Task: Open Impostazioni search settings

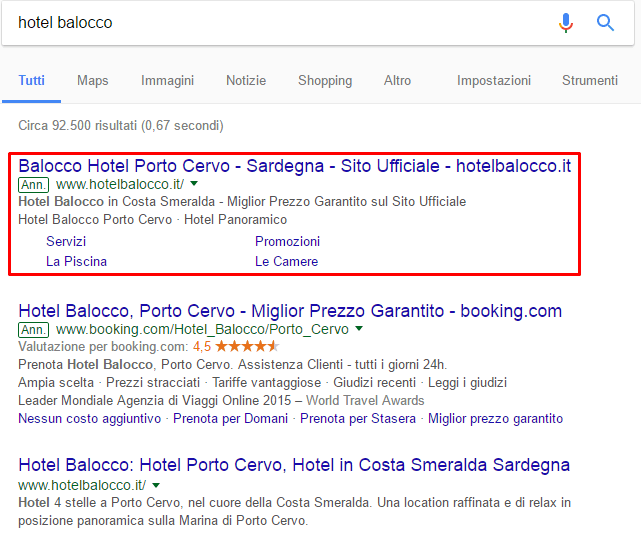Action: tap(494, 80)
